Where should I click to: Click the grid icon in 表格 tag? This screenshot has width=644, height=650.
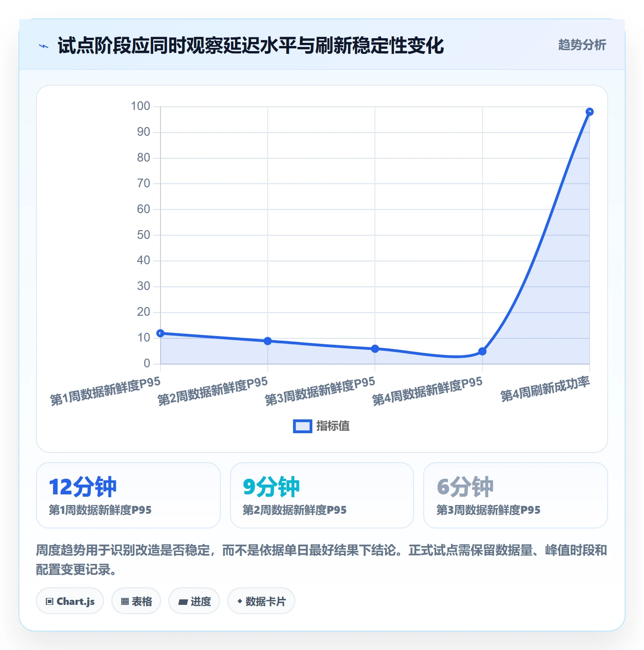[x=125, y=602]
